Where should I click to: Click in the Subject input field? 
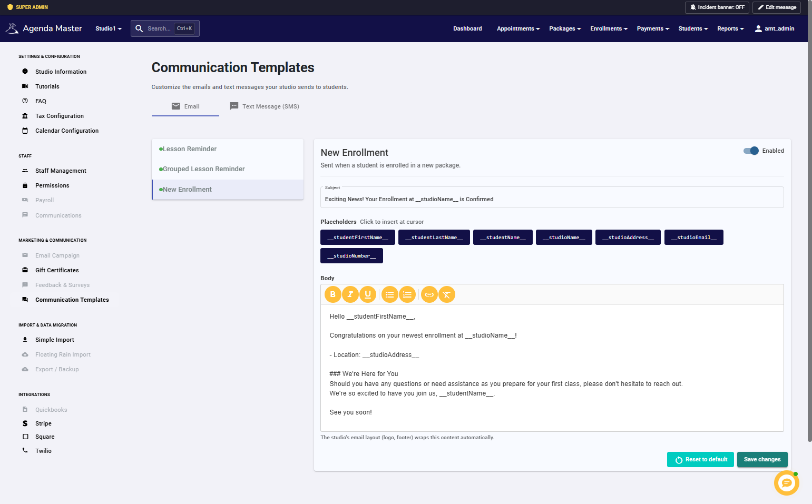[552, 199]
